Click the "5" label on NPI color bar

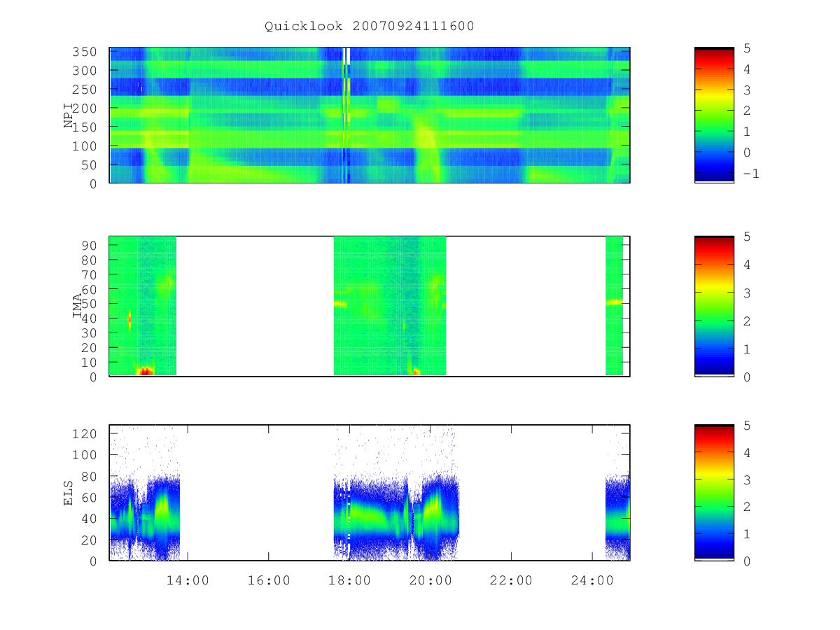pyautogui.click(x=747, y=48)
